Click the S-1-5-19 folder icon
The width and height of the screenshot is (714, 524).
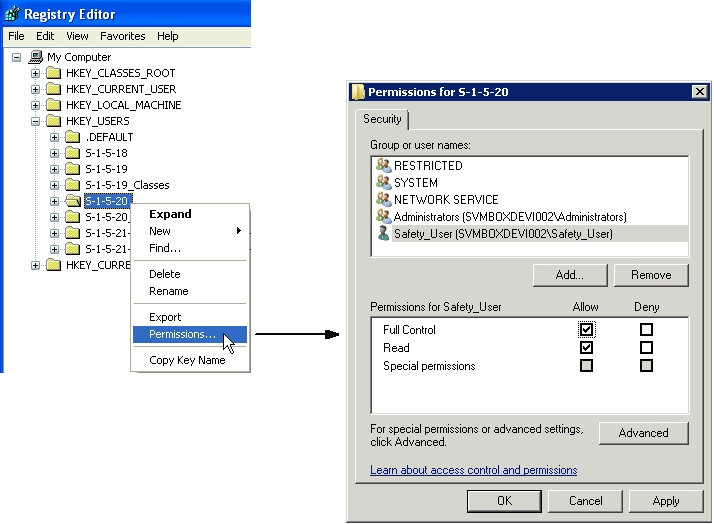pyautogui.click(x=72, y=169)
